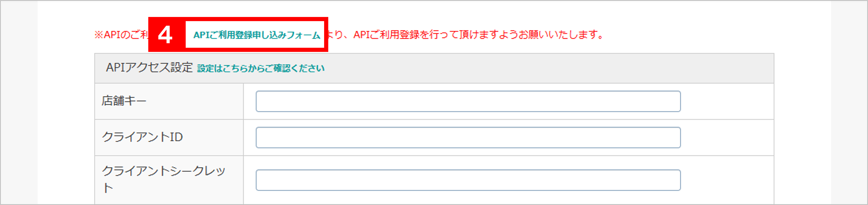The height and width of the screenshot is (205, 868).
Task: Focus the クライアントシークレット input field
Action: click(468, 180)
